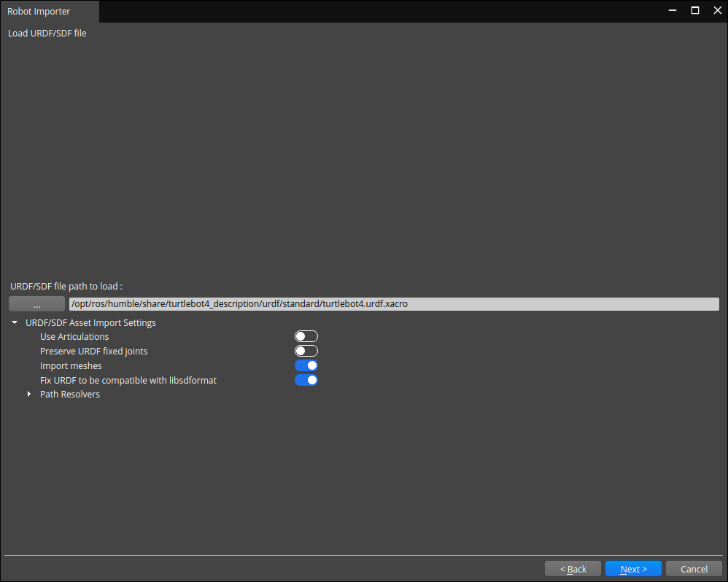Screen dimensions: 728x582
Task: Disable the Import meshes toggle
Action: tap(306, 365)
